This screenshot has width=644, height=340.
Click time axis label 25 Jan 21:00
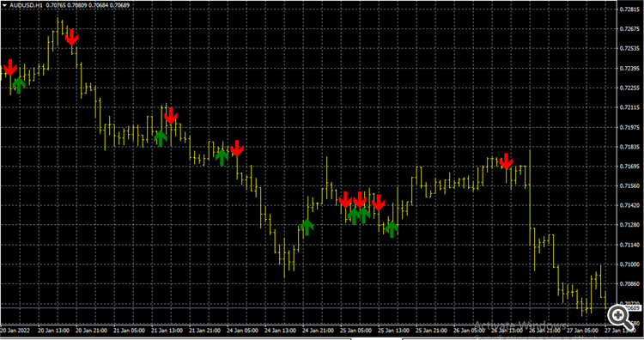(432, 331)
